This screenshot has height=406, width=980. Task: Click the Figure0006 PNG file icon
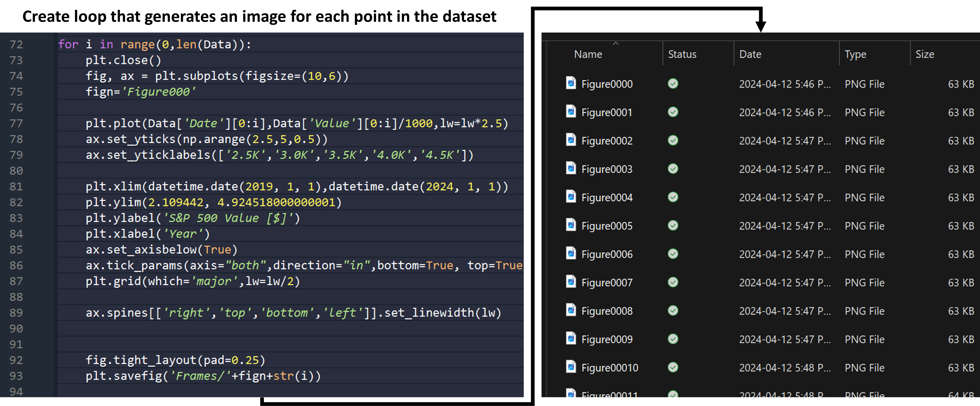coord(571,254)
